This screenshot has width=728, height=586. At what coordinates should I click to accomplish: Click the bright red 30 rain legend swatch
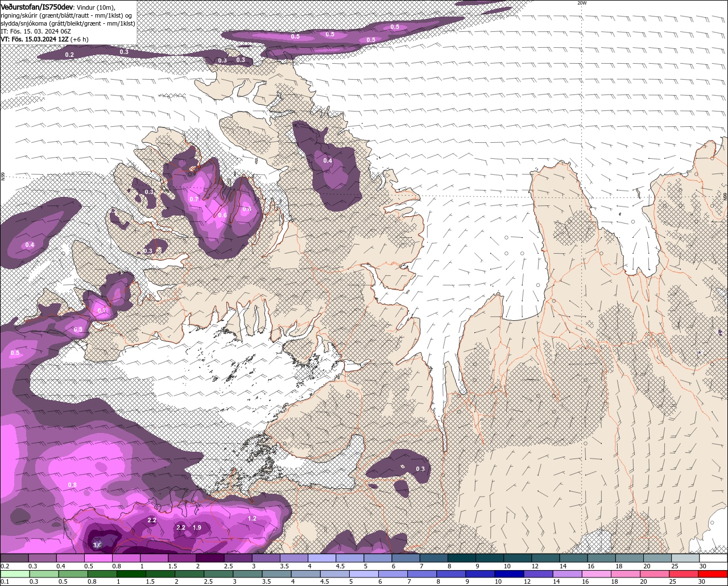click(713, 574)
